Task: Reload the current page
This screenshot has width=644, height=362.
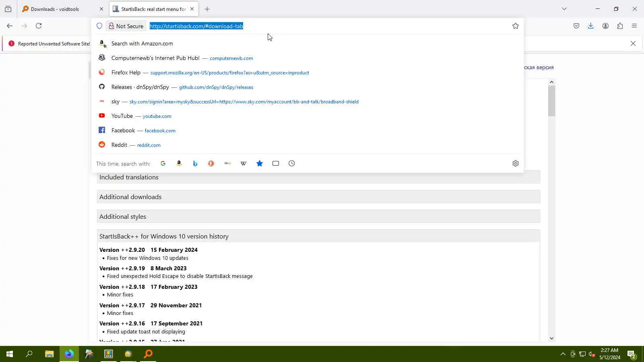Action: click(x=39, y=26)
